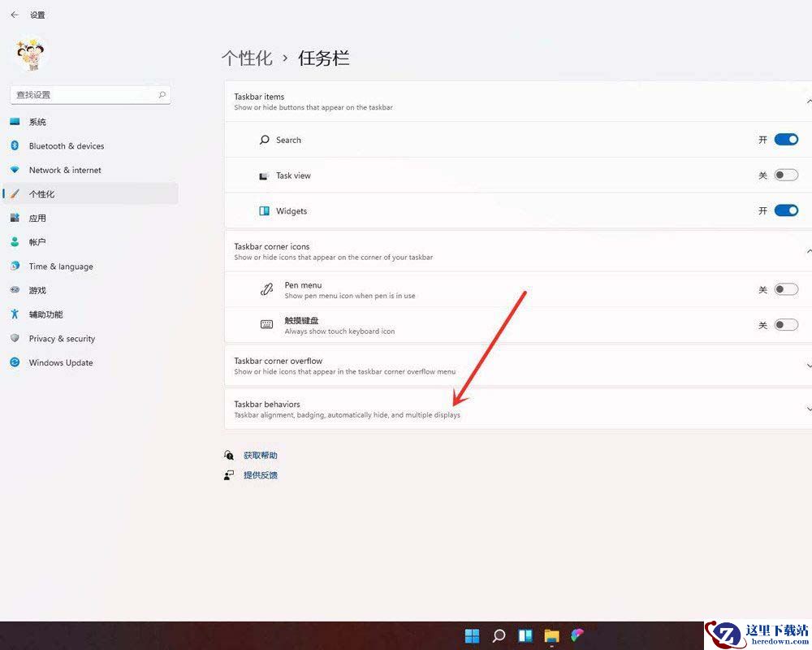The height and width of the screenshot is (650, 812).
Task: Click the touch keyboard row icon
Action: (x=266, y=324)
